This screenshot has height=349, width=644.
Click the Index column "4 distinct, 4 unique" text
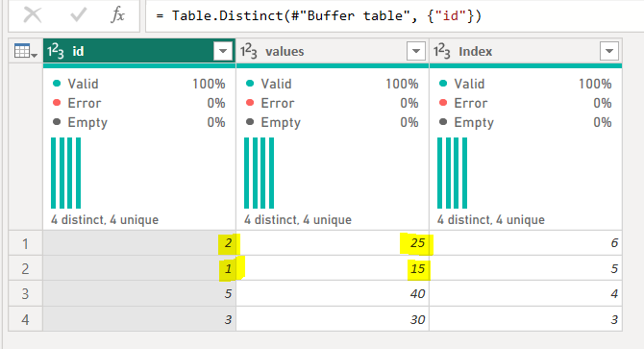click(x=491, y=219)
